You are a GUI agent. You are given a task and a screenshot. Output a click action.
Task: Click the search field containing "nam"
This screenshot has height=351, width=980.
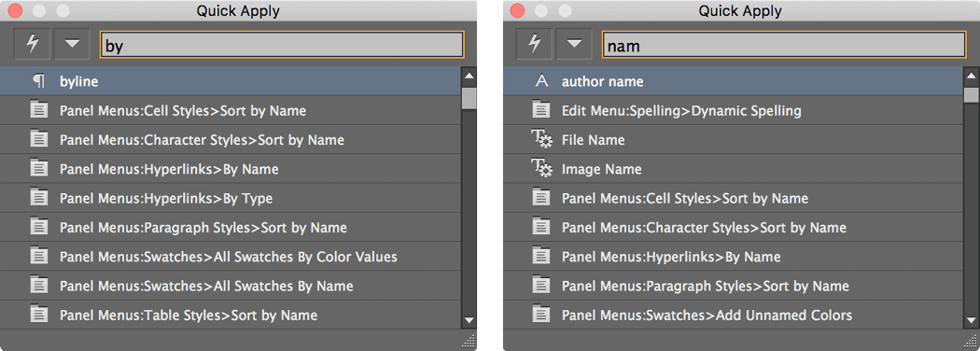coord(784,45)
